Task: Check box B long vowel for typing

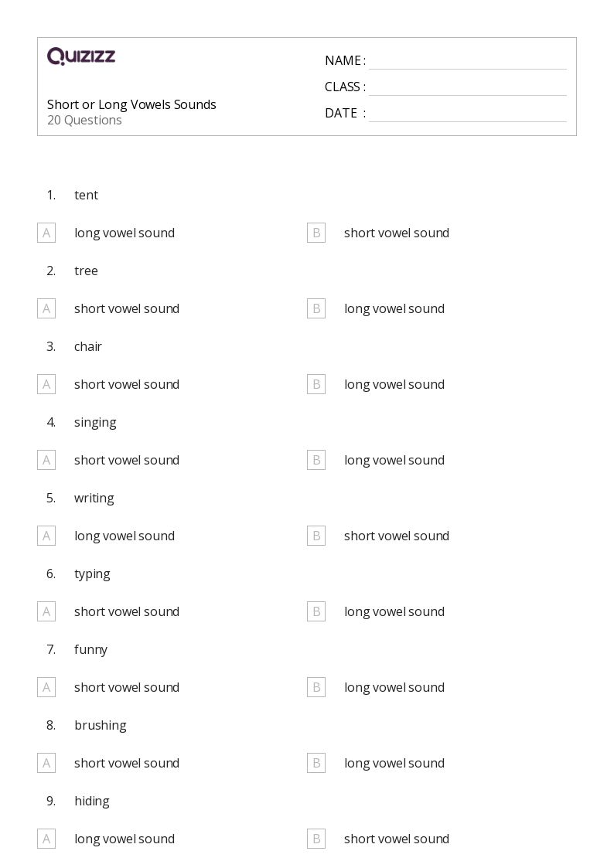Action: [316, 611]
